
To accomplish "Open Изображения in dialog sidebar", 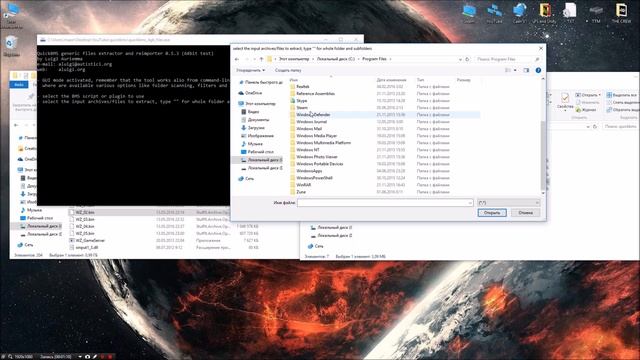I will point(257,136).
